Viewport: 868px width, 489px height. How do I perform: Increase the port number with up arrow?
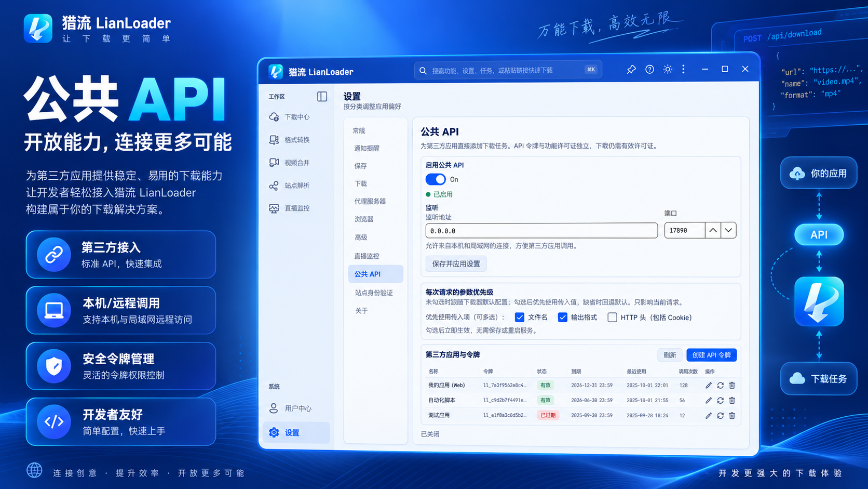713,230
